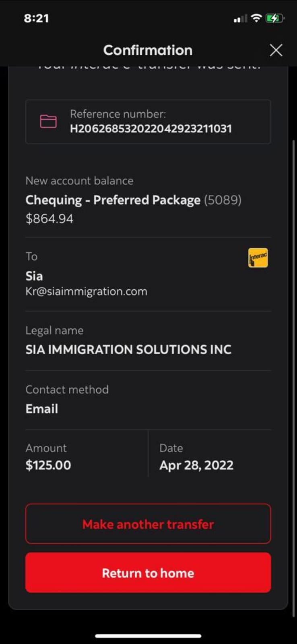
Task: Tap the Apr 28, 2022 date value
Action: pos(196,465)
